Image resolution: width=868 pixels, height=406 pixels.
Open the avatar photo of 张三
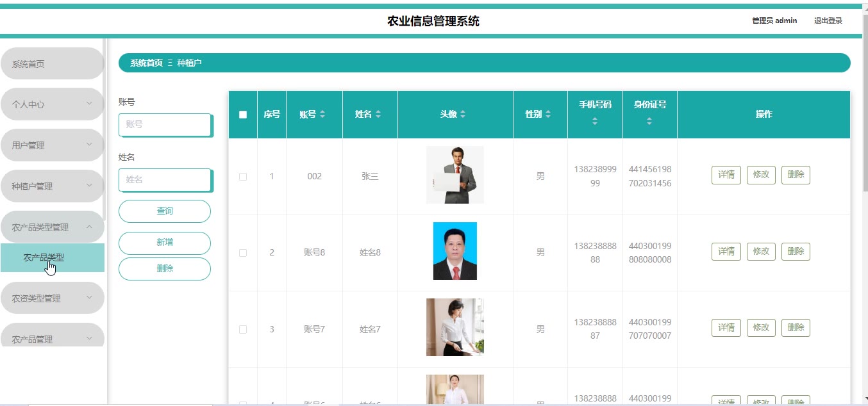(x=455, y=175)
